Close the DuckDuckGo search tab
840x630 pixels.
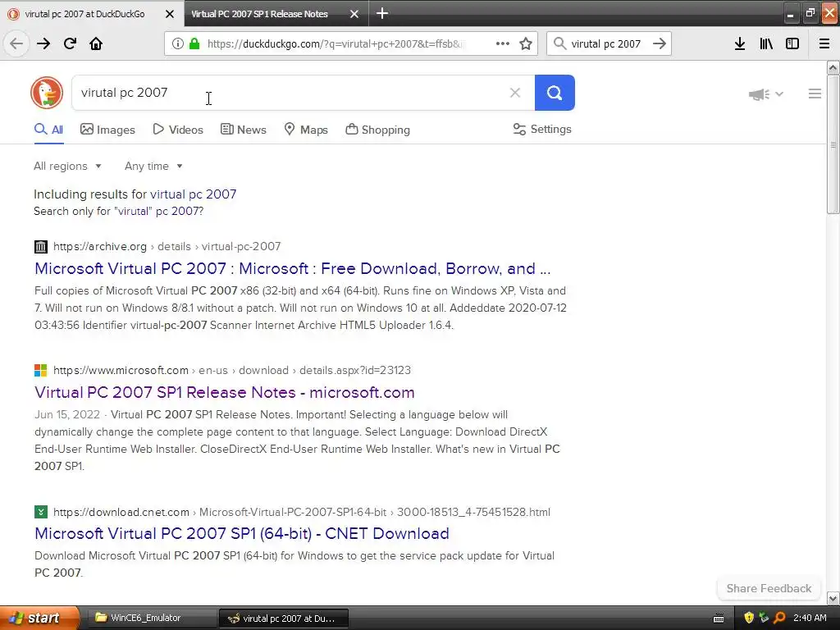[x=170, y=14]
